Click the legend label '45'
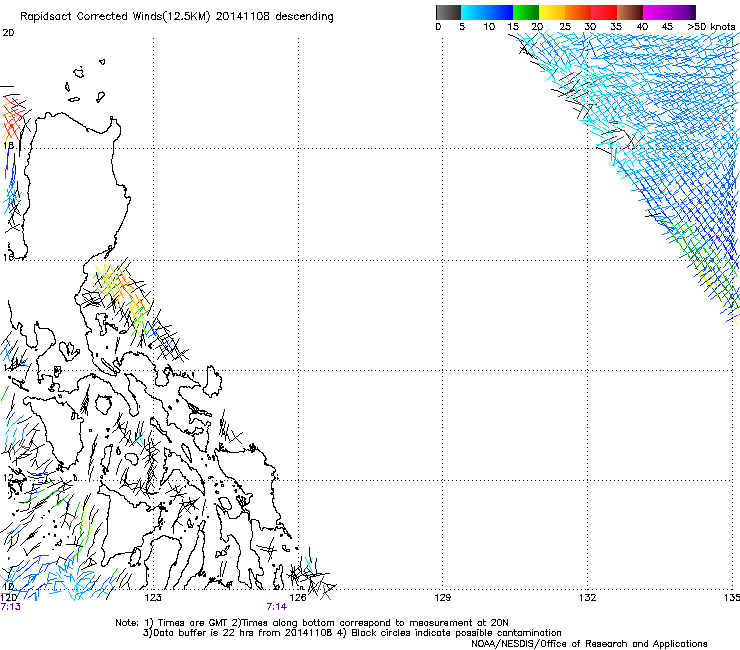The image size is (740, 650). pyautogui.click(x=667, y=27)
